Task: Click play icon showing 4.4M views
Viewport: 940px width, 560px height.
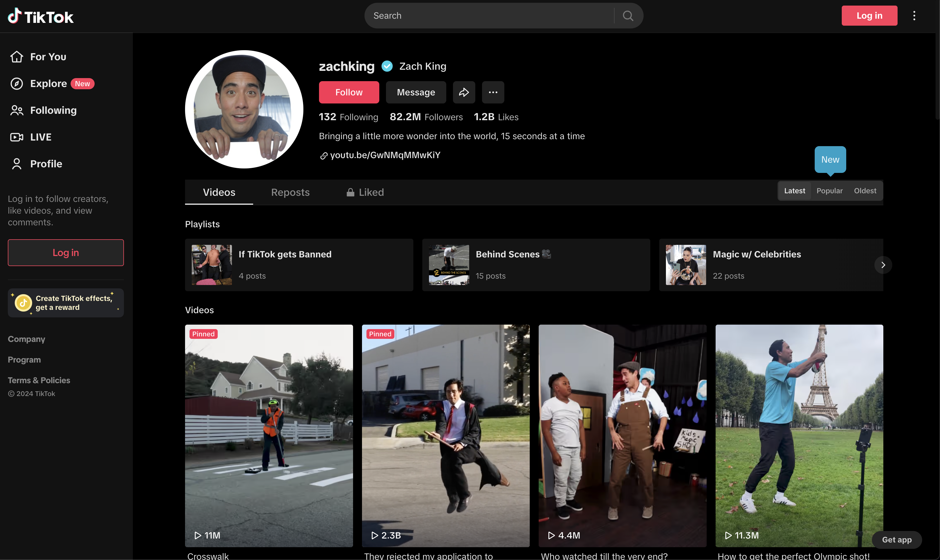Action: point(551,535)
